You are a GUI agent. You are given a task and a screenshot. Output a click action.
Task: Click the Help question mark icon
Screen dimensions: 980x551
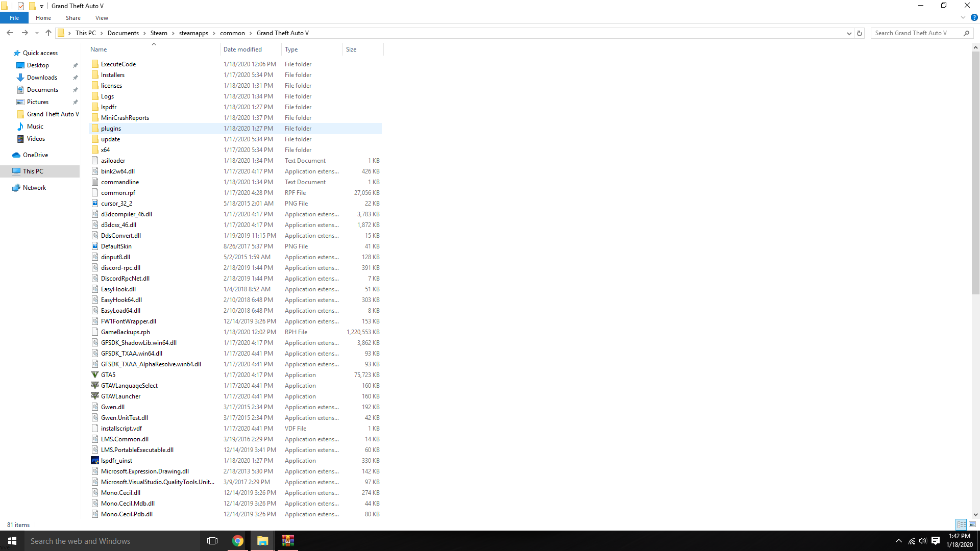point(974,17)
